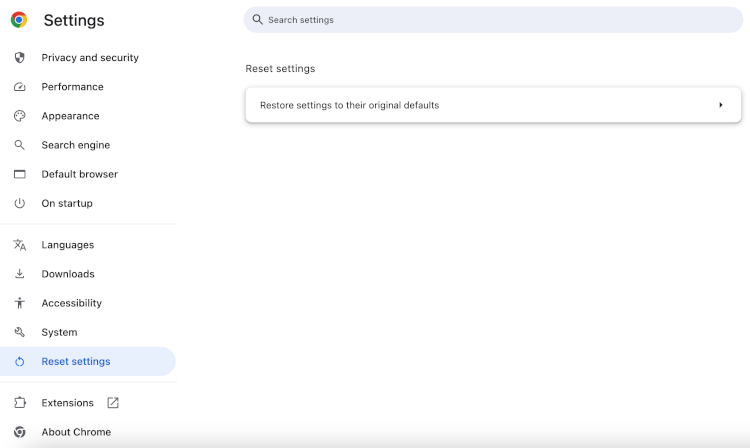Click the Appearance palette icon

pyautogui.click(x=20, y=116)
